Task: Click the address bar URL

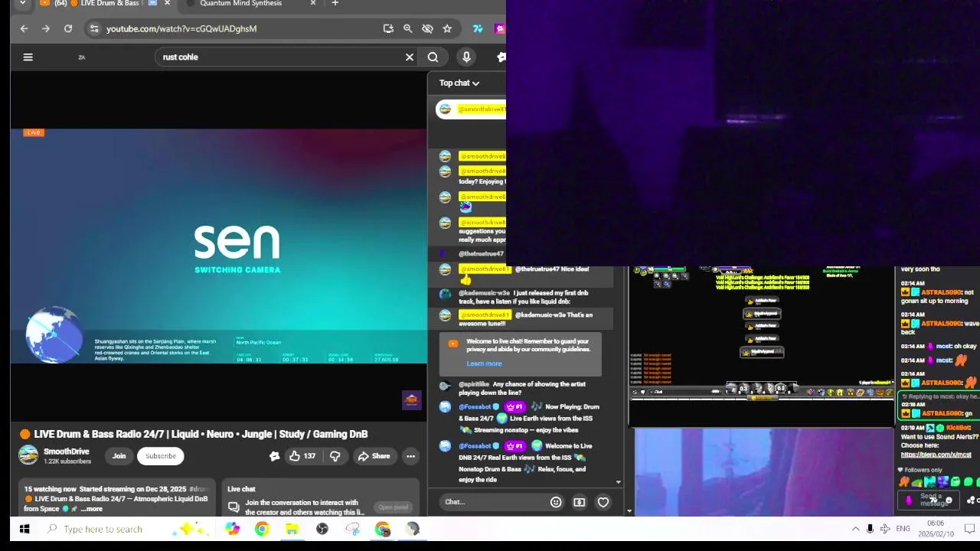Action: 181,28
